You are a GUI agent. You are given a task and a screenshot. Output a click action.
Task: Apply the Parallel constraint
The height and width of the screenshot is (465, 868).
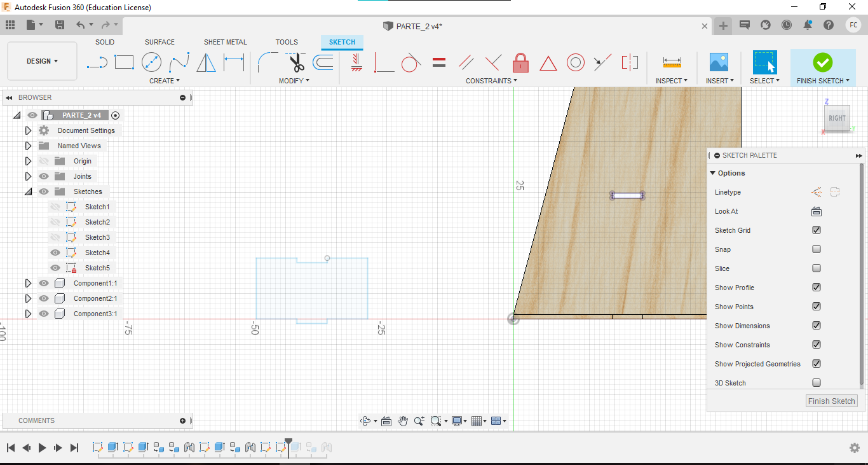click(x=466, y=62)
